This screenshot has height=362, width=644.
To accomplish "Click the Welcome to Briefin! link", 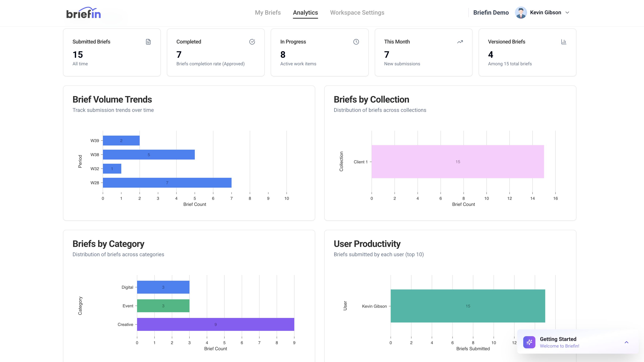I will [559, 346].
